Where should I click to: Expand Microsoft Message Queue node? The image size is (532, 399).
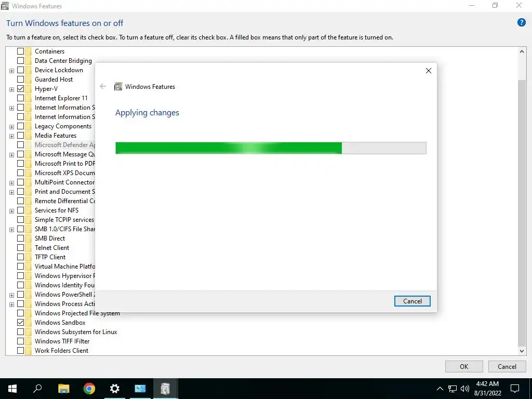[x=11, y=155]
